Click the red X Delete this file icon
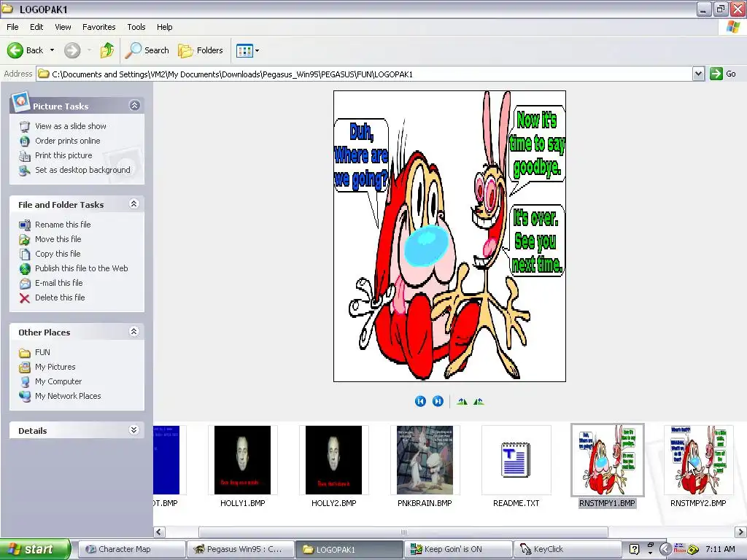 pos(25,298)
